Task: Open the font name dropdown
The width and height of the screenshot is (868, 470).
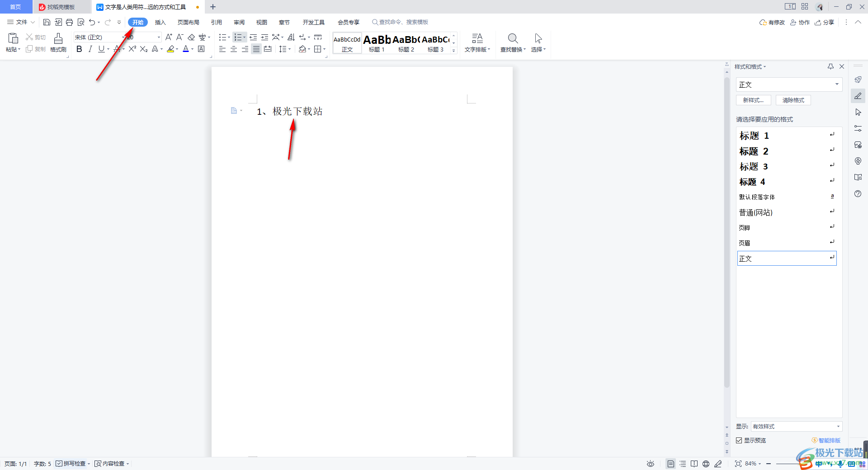Action: pyautogui.click(x=123, y=38)
